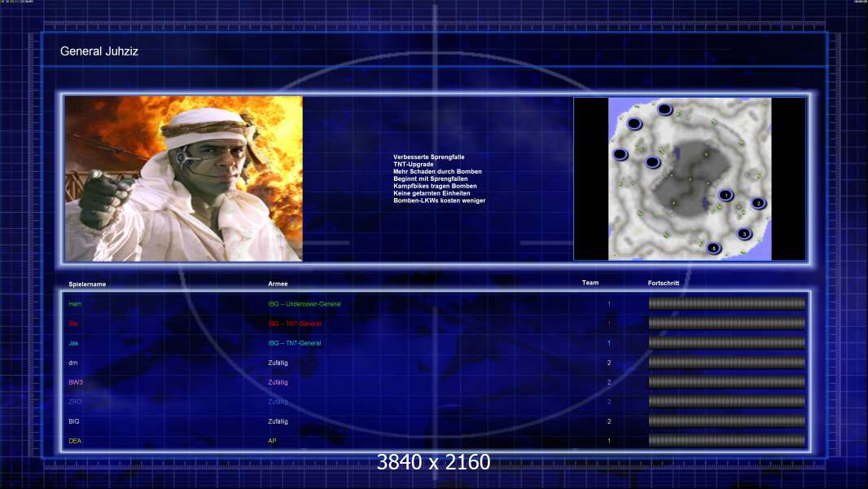Click the snowy map preview
The image size is (868, 489).
point(690,178)
